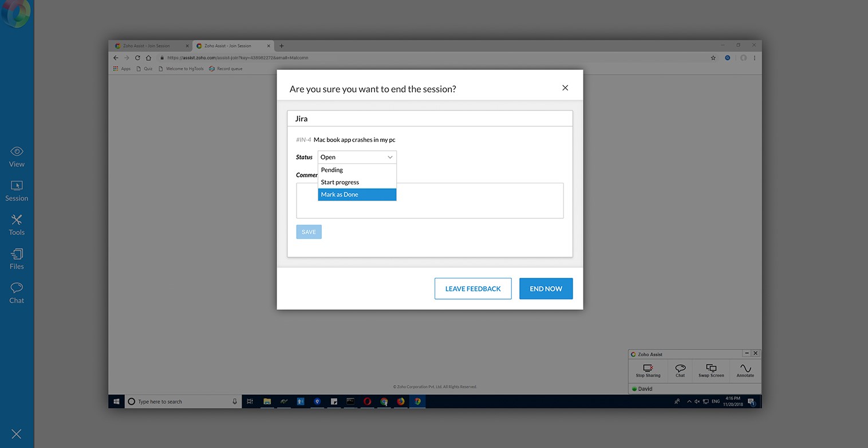Viewport: 868px width, 448px height.
Task: Expand the Status dropdown showing Open
Action: click(x=357, y=157)
